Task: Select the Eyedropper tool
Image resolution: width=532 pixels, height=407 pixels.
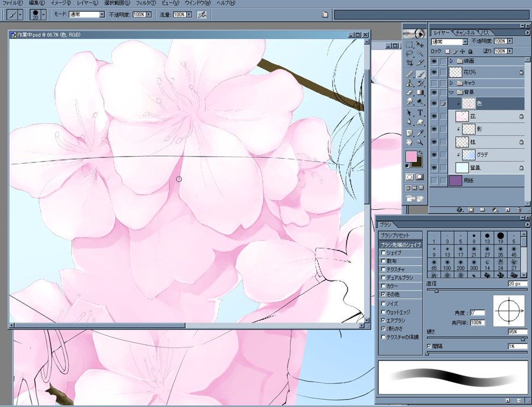Action: 420,134
